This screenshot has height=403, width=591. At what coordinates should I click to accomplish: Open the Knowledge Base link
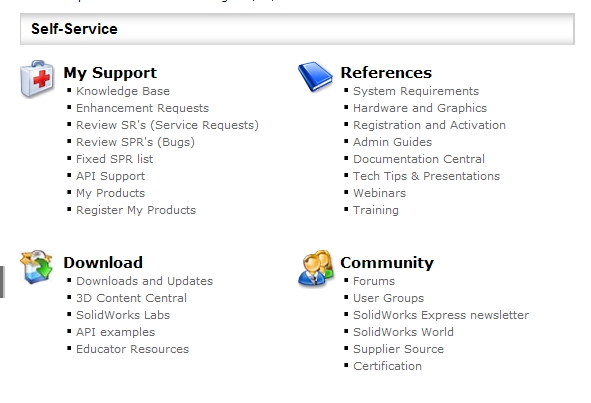[x=123, y=91]
